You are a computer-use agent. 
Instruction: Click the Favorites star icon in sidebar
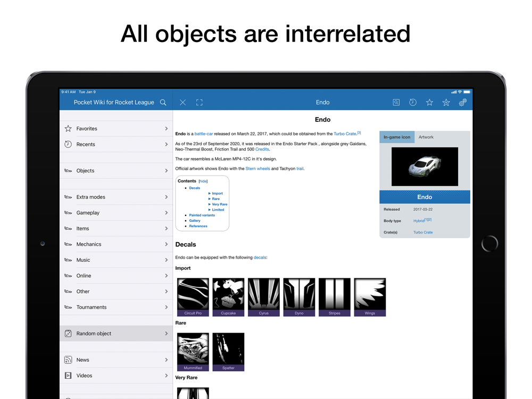(68, 129)
